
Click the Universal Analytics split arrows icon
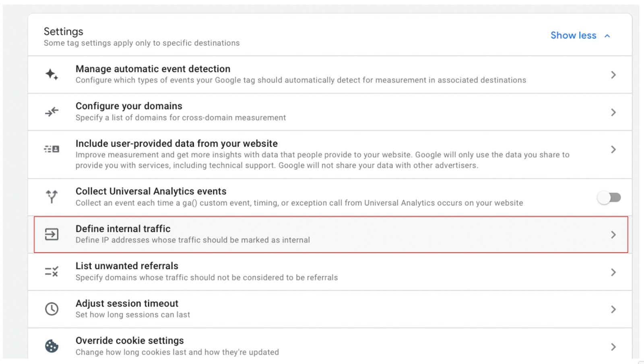52,196
